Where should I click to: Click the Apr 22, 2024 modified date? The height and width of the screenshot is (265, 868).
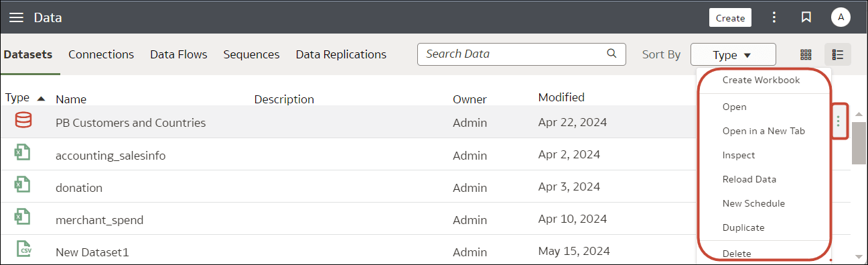573,123
